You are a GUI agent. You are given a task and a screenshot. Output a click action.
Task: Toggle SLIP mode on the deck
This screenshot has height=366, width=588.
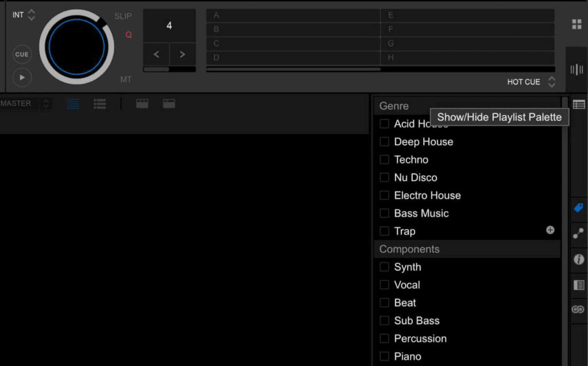click(x=123, y=16)
